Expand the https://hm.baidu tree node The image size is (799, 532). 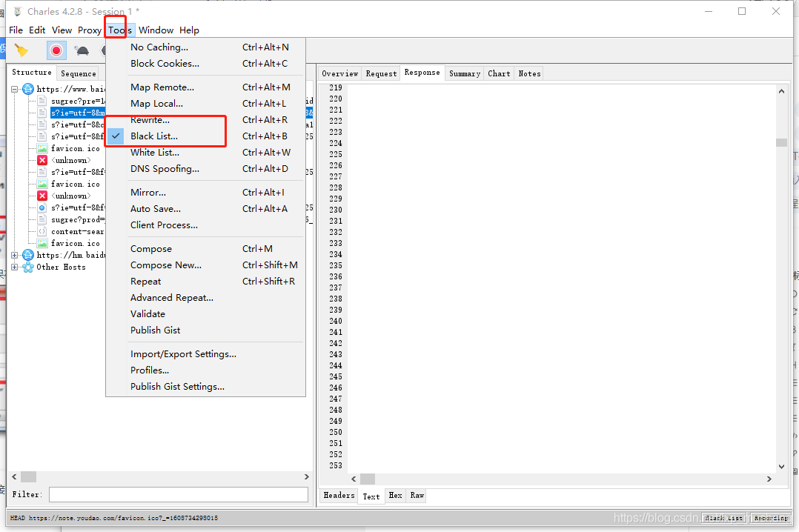pyautogui.click(x=14, y=255)
